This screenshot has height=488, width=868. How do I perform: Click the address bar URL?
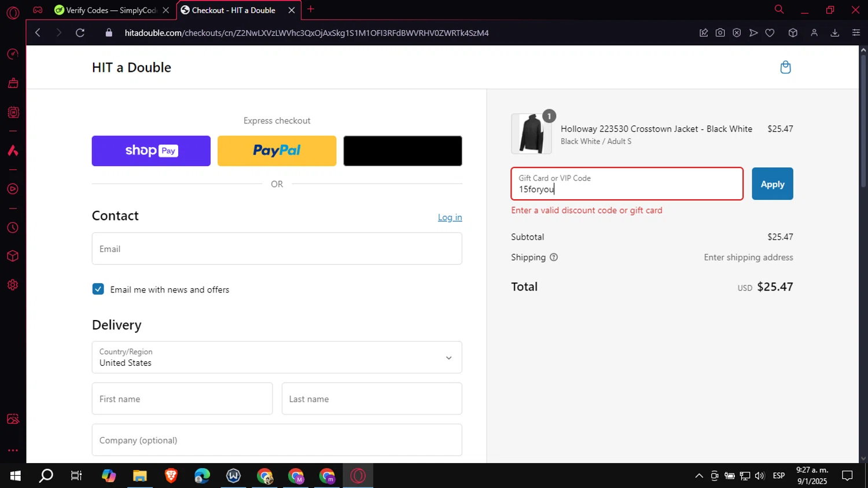click(x=307, y=33)
